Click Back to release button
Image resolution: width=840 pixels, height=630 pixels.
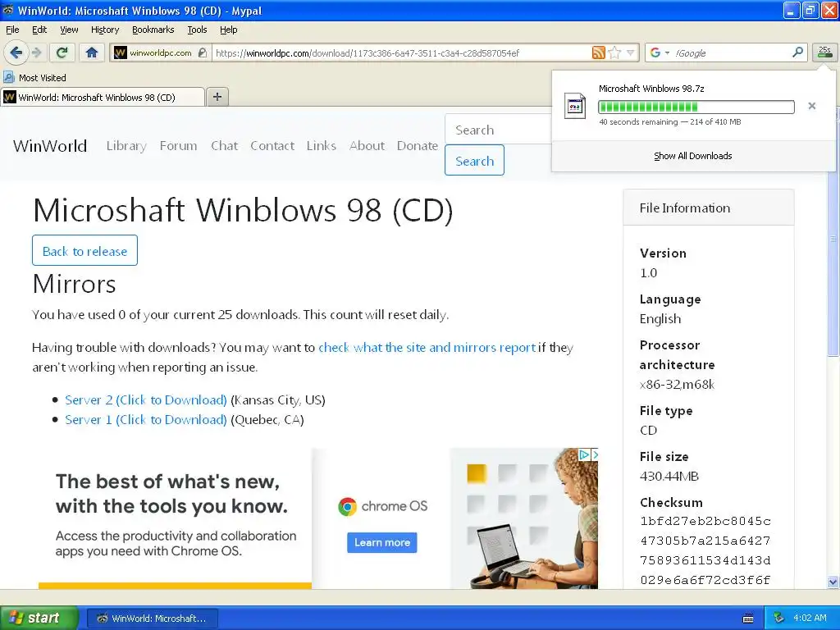[84, 251]
